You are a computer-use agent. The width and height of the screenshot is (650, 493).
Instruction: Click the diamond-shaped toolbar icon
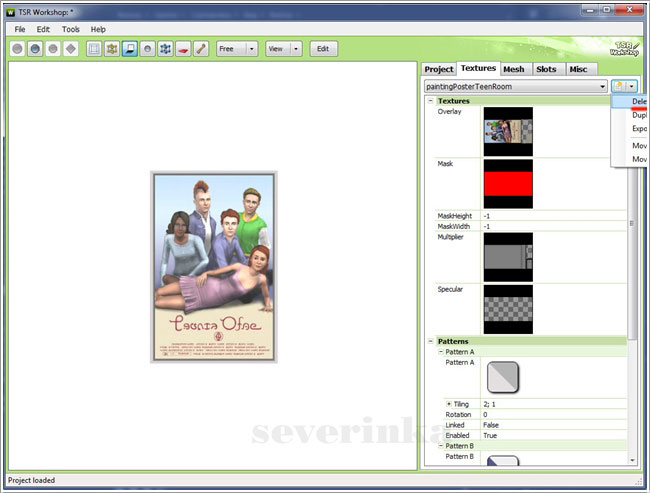[71, 48]
